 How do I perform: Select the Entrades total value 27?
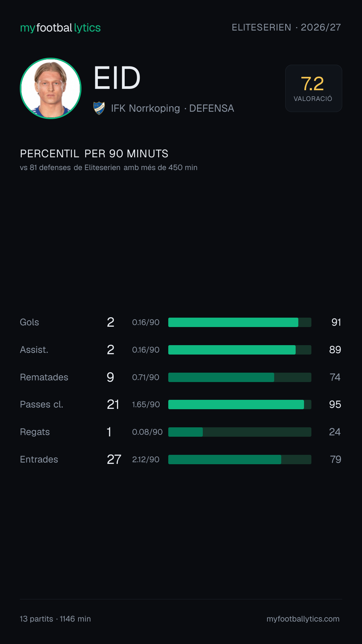pos(114,460)
